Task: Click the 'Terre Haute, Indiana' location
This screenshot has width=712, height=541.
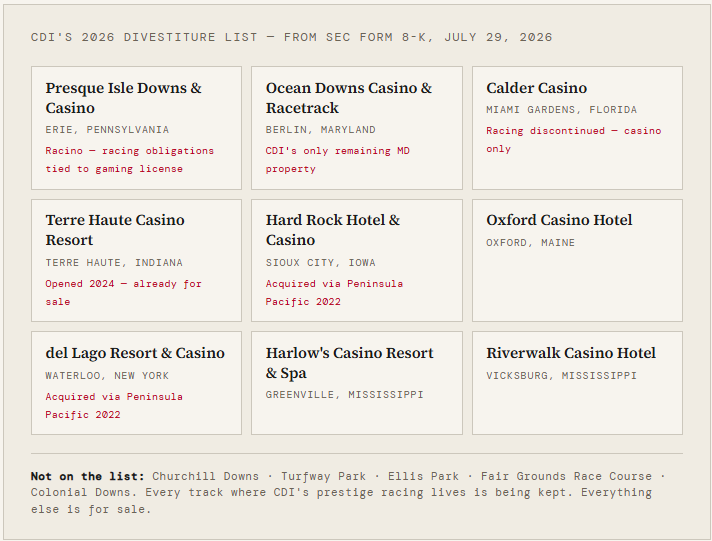Action: coord(114,263)
